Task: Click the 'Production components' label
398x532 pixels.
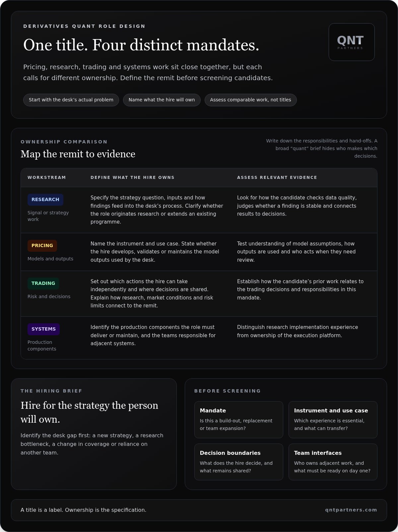Action: (42, 346)
